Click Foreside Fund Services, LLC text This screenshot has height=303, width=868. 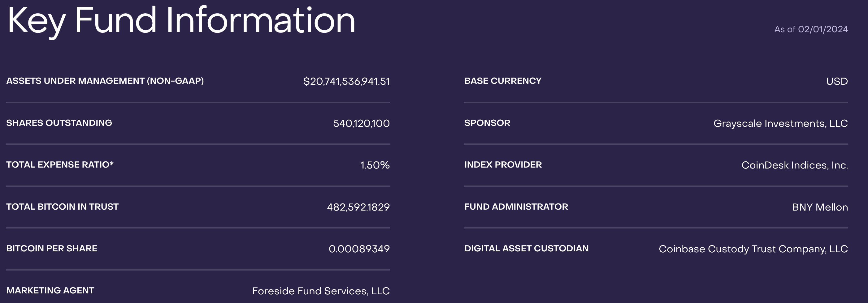[x=321, y=291]
